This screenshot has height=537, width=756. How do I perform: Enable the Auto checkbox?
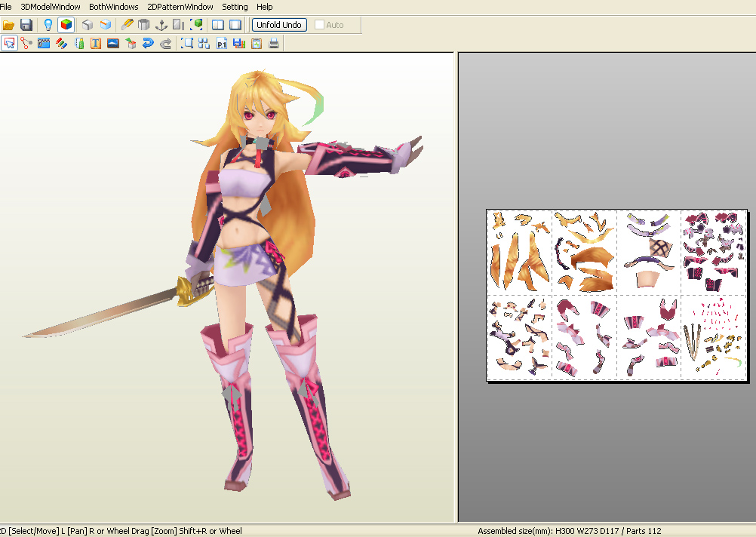tap(319, 25)
